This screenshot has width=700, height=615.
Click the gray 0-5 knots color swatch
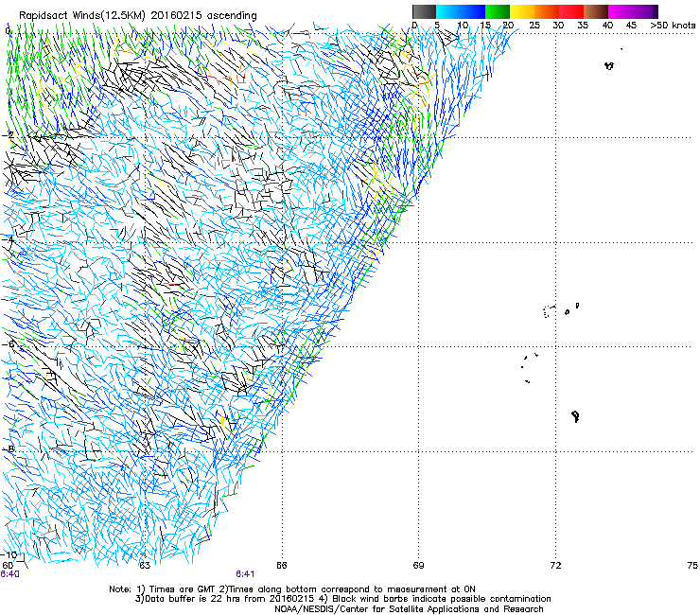[x=424, y=11]
